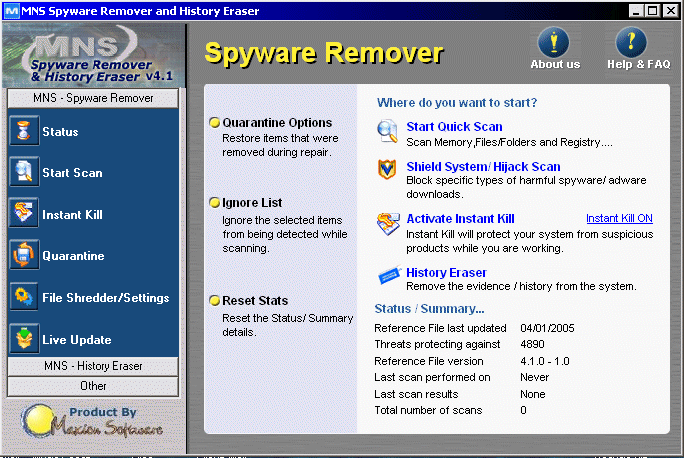Click the History Eraser eraser icon

coord(390,275)
